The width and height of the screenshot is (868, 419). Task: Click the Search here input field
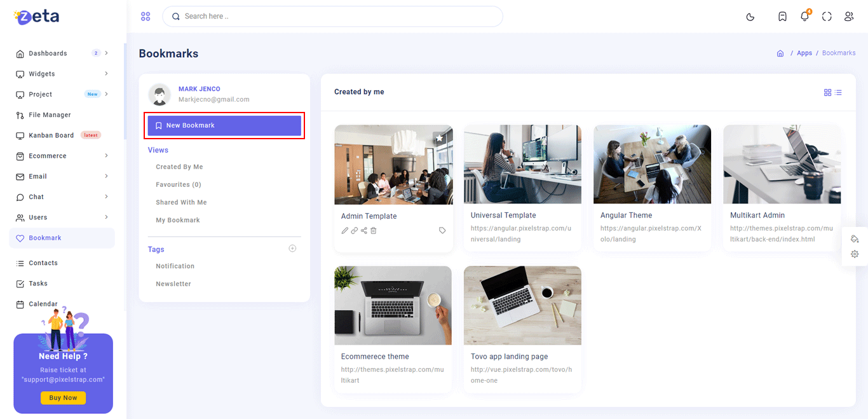[x=337, y=17]
